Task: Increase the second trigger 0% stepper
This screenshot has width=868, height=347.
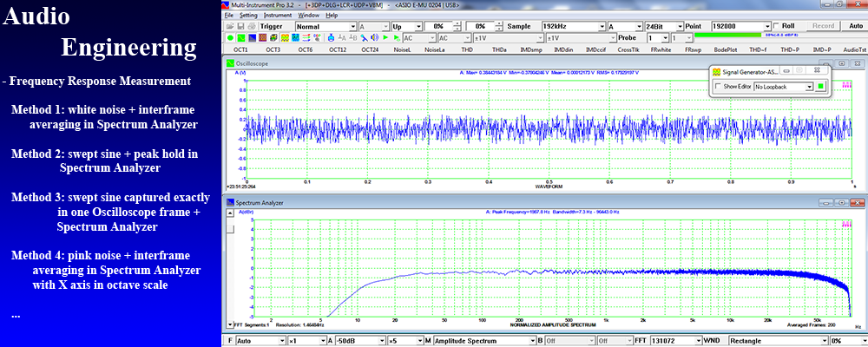Action: [x=499, y=23]
